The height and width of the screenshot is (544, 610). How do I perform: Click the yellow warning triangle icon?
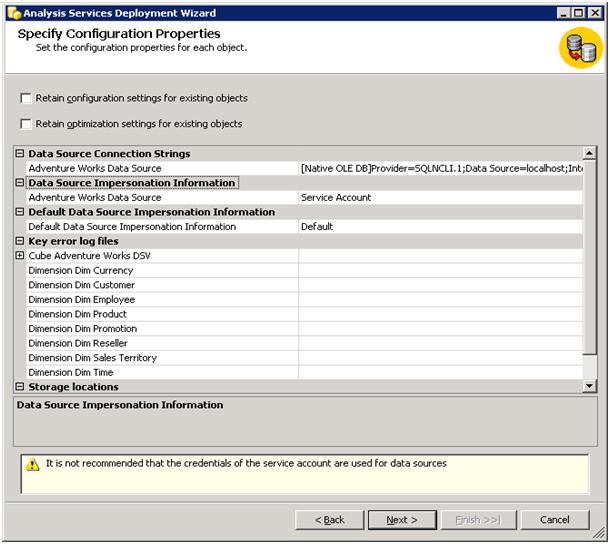32,464
